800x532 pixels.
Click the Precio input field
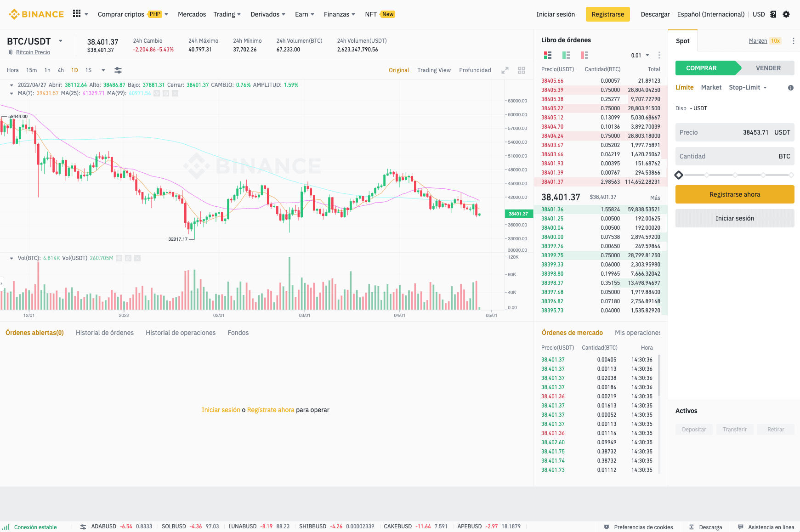(735, 132)
